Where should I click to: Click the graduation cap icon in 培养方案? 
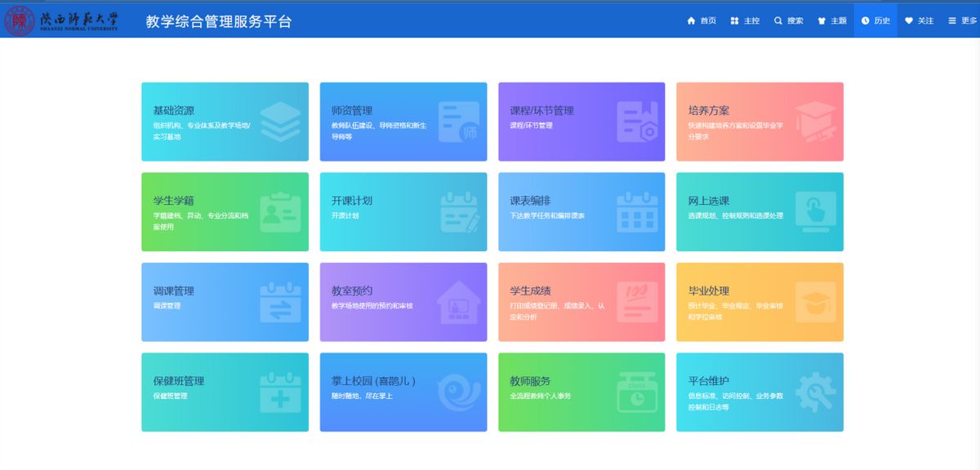click(815, 122)
